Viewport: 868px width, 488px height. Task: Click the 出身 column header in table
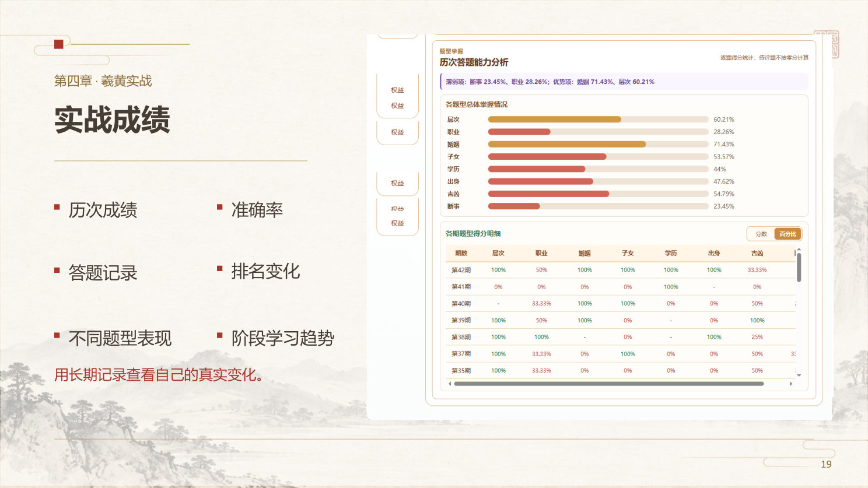pyautogui.click(x=714, y=253)
